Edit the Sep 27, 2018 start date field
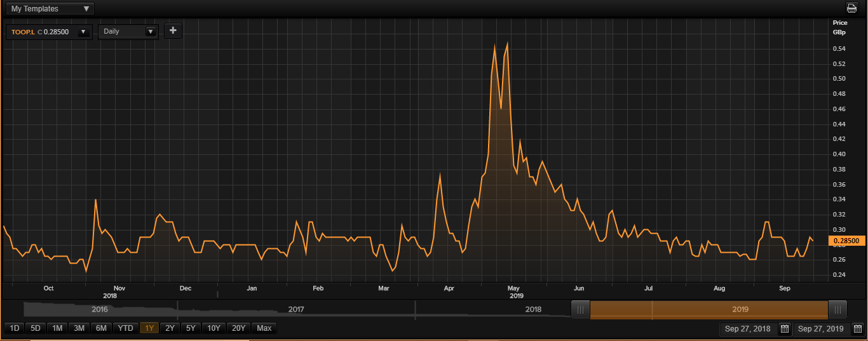This screenshot has height=341, width=868. click(747, 328)
